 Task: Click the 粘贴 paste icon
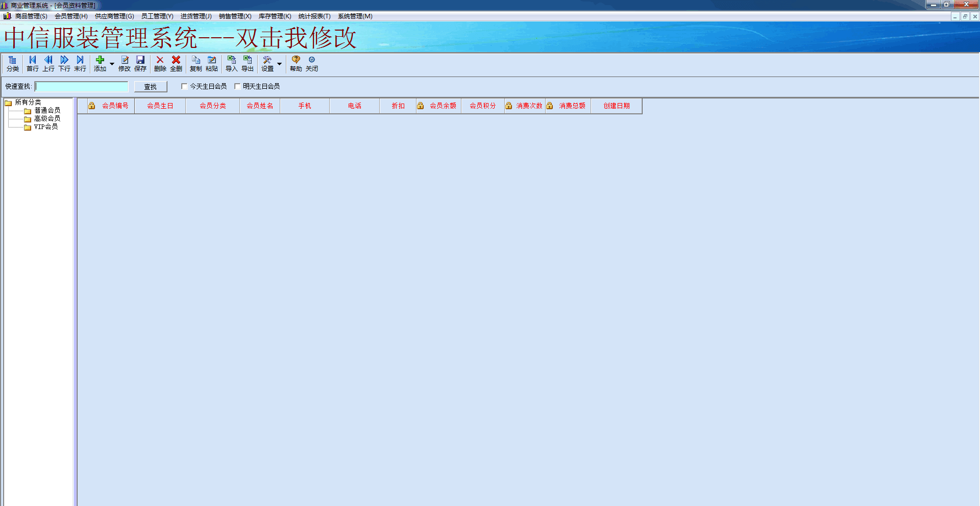coord(212,64)
